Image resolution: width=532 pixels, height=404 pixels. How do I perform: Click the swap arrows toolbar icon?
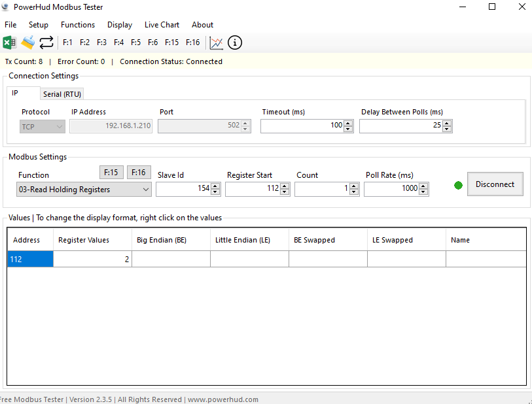click(x=46, y=42)
